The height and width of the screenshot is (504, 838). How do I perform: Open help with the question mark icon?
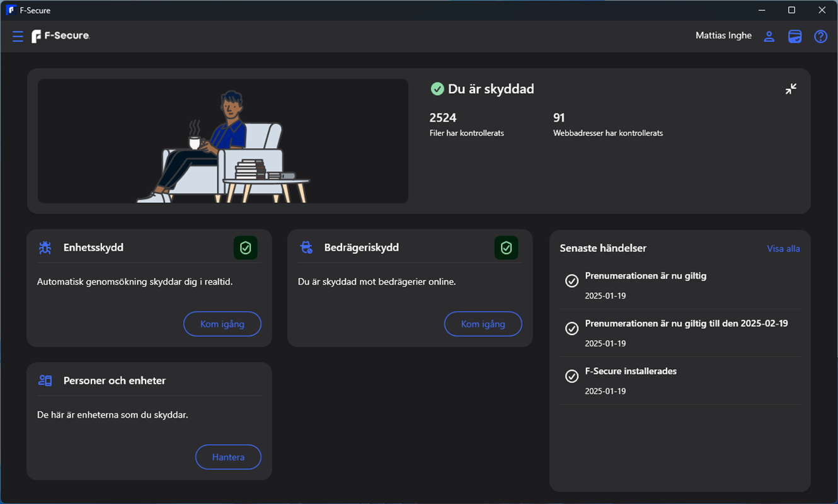820,37
